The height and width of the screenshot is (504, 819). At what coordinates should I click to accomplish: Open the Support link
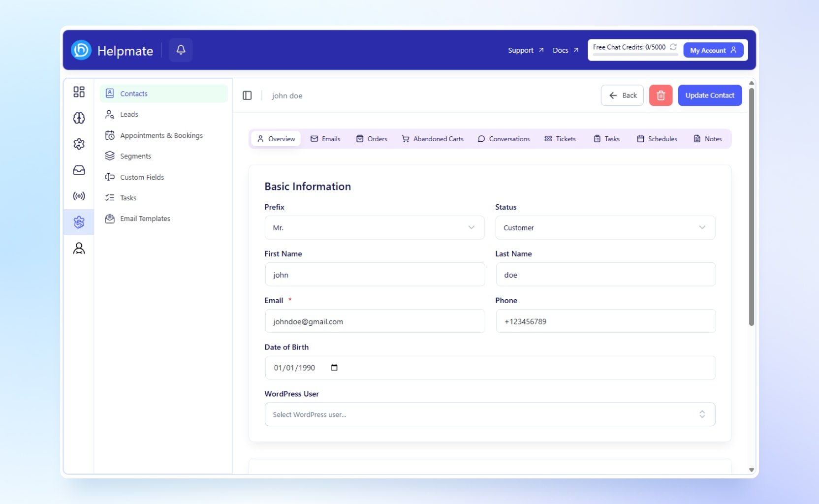525,50
